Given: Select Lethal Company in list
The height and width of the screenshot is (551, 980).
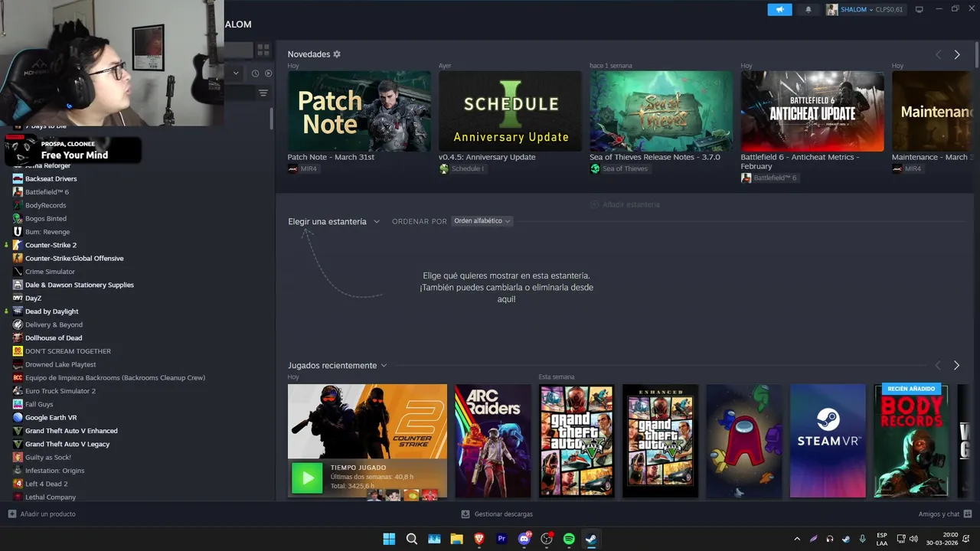Looking at the screenshot, I should click(x=51, y=497).
